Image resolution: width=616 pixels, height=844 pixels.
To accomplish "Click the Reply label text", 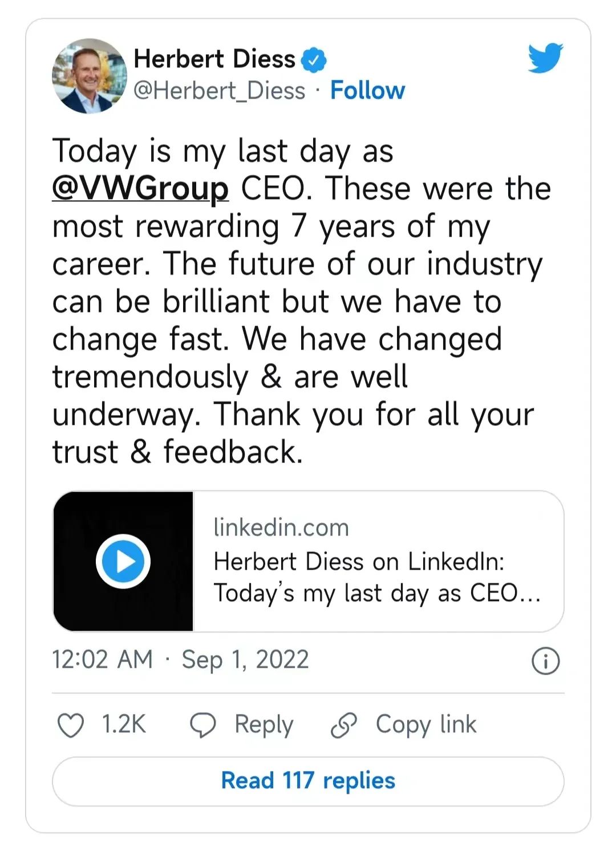I will point(264,725).
